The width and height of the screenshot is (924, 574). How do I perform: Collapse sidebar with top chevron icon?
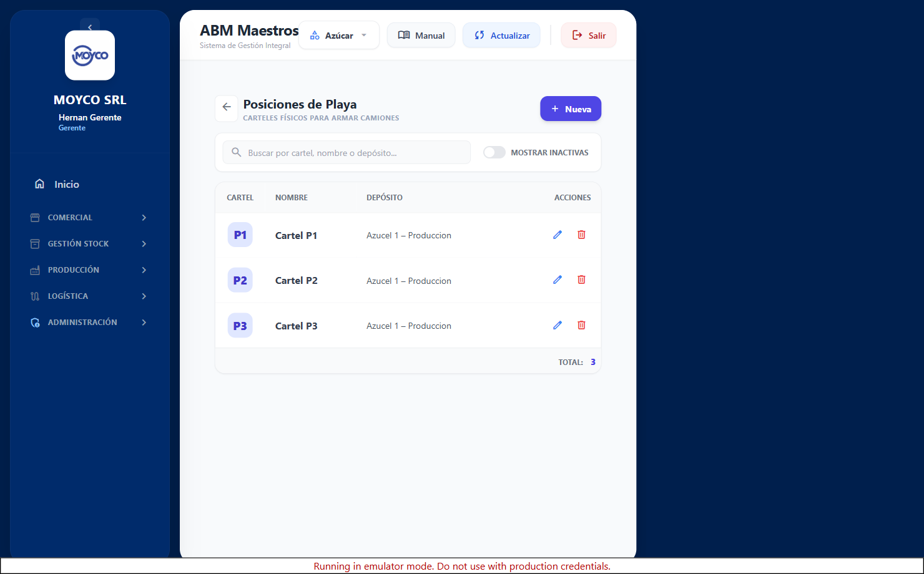[90, 27]
